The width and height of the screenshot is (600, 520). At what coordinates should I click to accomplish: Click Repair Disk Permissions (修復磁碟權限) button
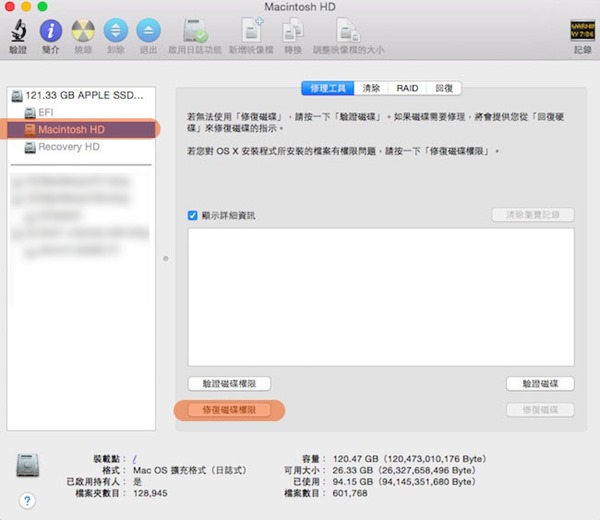(229, 410)
